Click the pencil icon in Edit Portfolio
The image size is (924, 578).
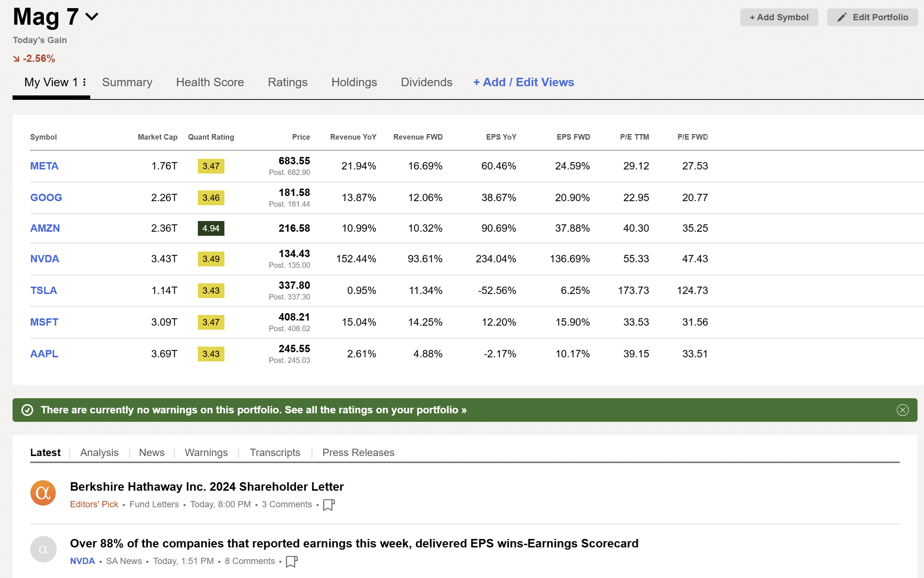pyautogui.click(x=841, y=17)
